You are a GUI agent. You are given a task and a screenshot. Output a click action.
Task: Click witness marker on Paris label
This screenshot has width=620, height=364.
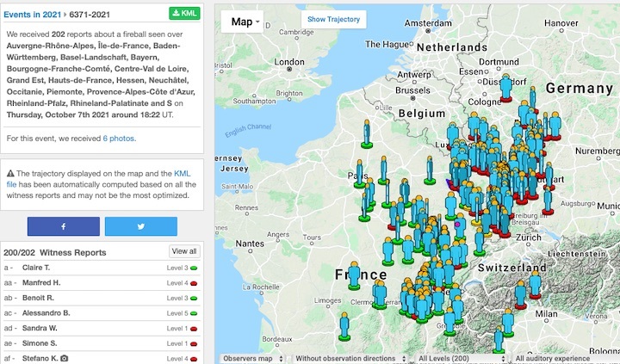359,174
